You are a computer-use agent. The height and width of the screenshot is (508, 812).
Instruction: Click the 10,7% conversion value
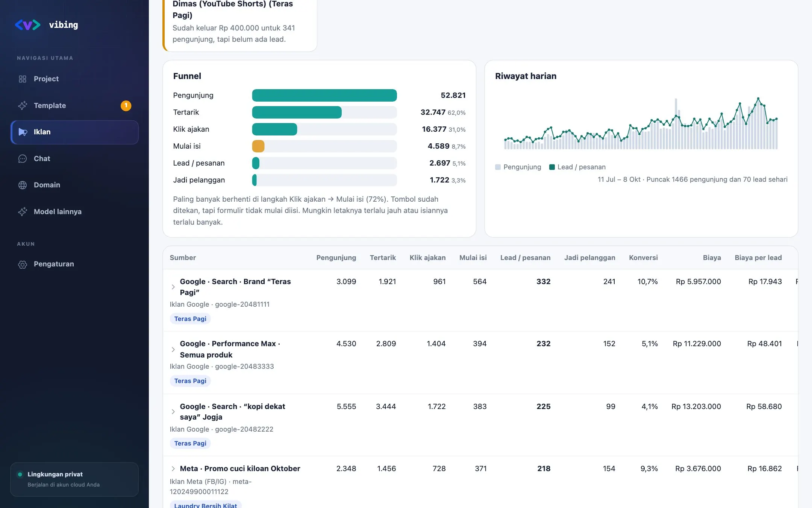pos(647,281)
